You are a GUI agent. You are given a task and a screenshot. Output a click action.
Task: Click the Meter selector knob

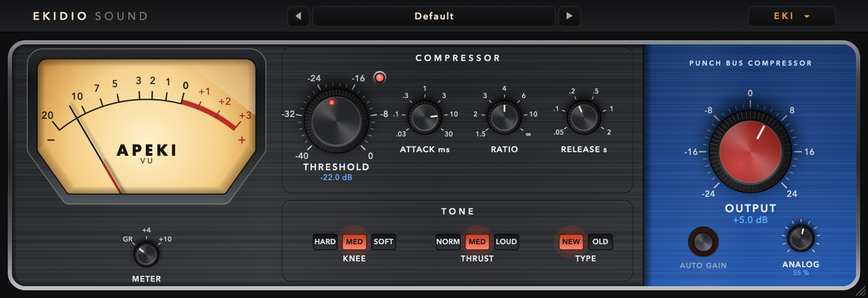pyautogui.click(x=146, y=255)
